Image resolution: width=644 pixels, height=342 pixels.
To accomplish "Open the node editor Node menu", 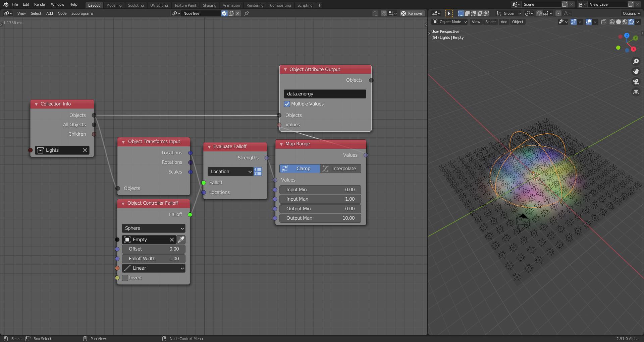I will click(x=62, y=13).
